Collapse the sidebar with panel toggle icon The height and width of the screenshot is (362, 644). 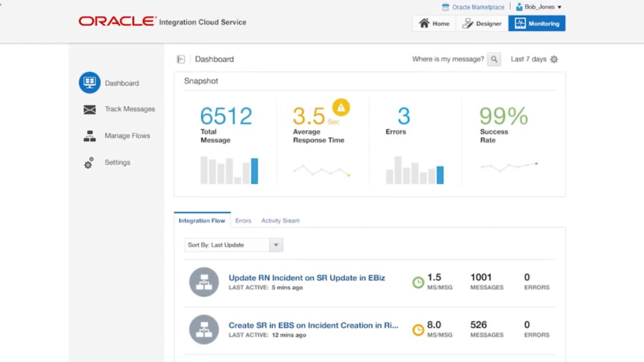(x=181, y=59)
